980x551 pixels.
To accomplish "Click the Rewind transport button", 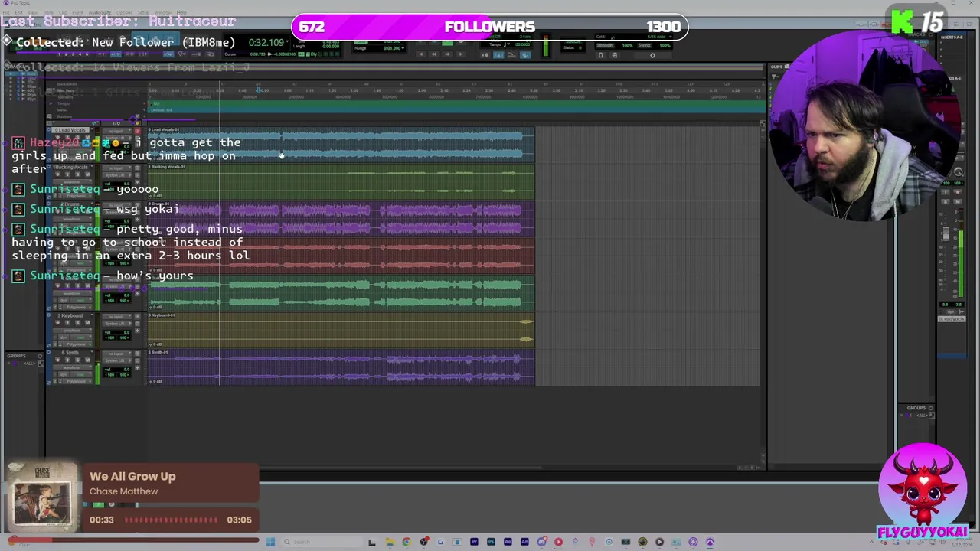I will pos(434,54).
